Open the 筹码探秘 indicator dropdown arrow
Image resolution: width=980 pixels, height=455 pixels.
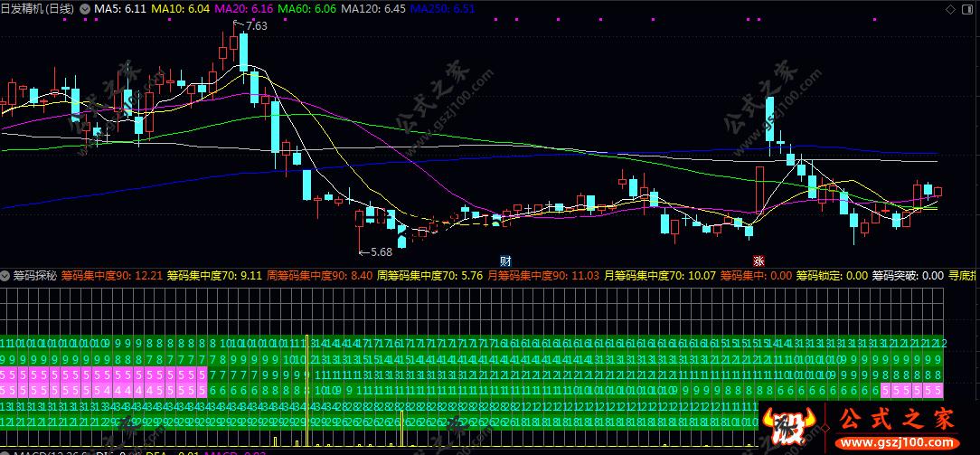point(5,275)
